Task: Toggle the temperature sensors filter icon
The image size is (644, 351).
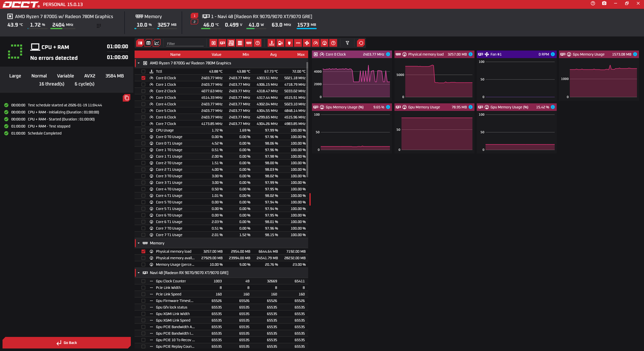Action: click(272, 43)
